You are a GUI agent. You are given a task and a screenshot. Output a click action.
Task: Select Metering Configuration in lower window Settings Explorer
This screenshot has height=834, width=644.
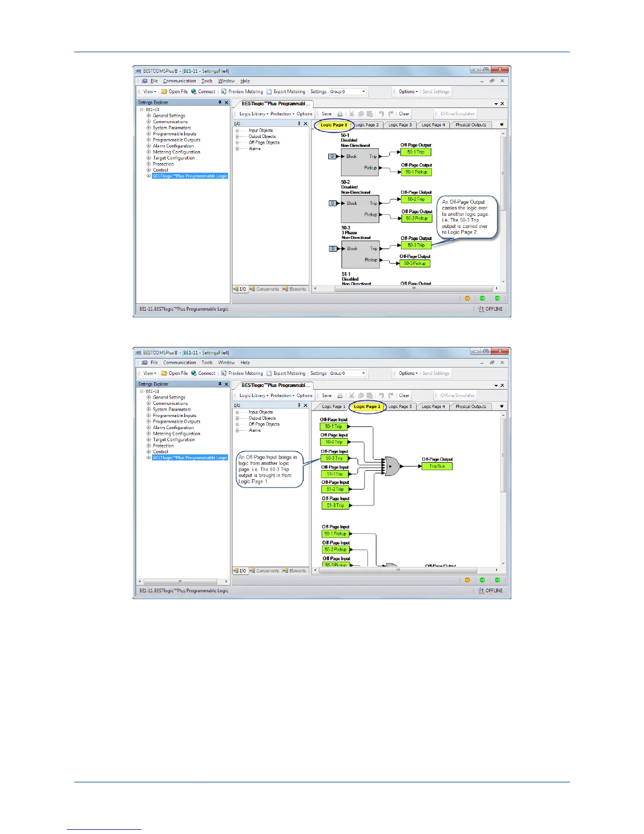click(x=176, y=434)
